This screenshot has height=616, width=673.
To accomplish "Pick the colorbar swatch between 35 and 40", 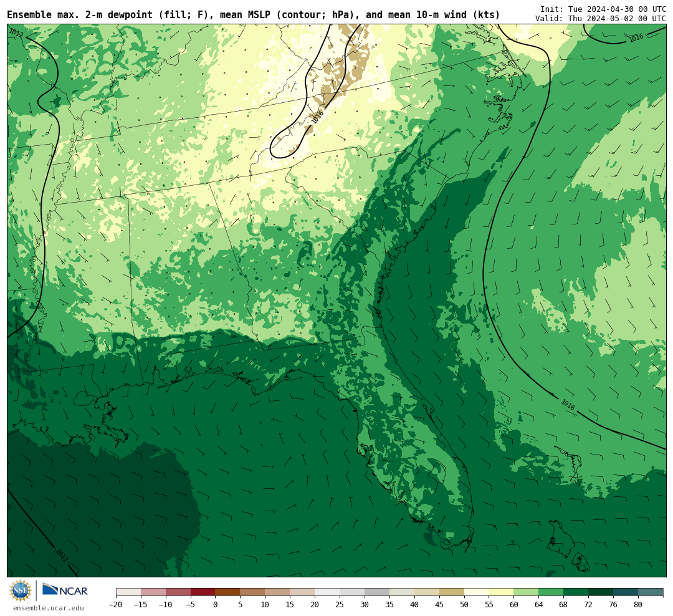I will [402, 592].
